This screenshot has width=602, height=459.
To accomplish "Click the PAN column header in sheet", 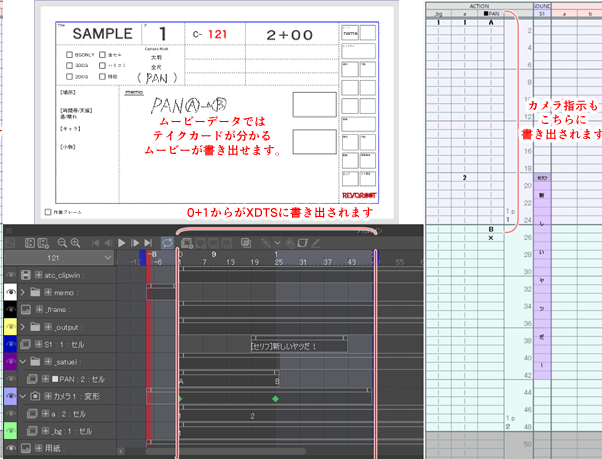I will [x=491, y=14].
